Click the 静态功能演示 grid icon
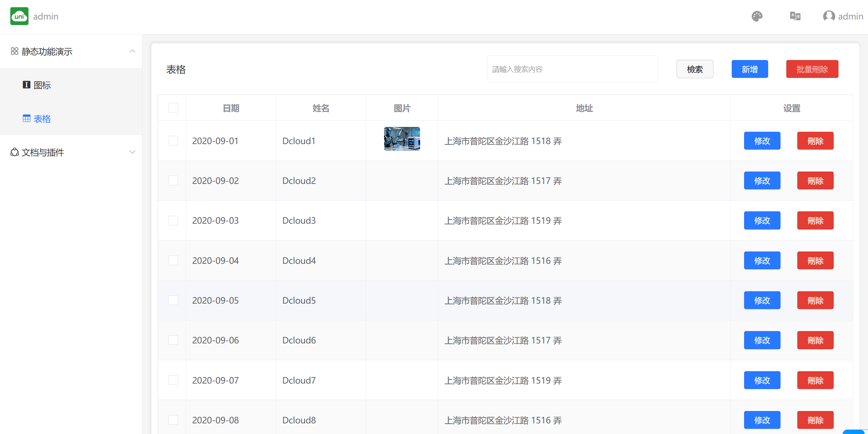 click(x=14, y=51)
